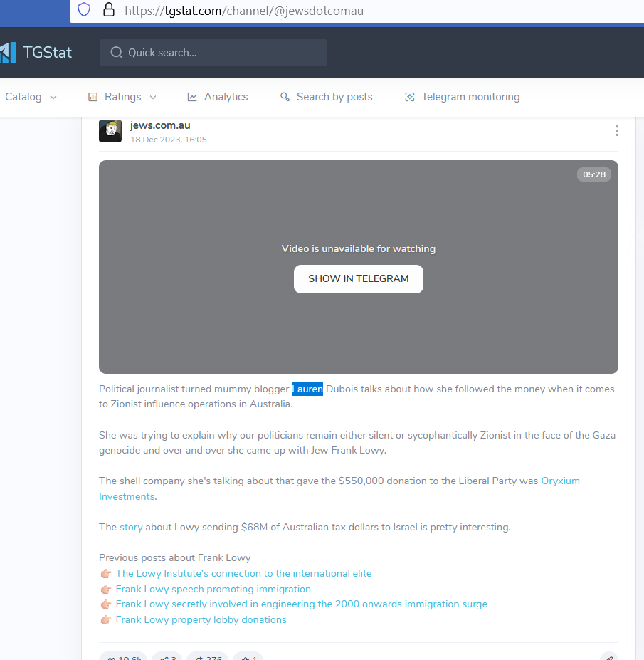
Task: Click the jews.com.au channel avatar
Action: tap(110, 131)
